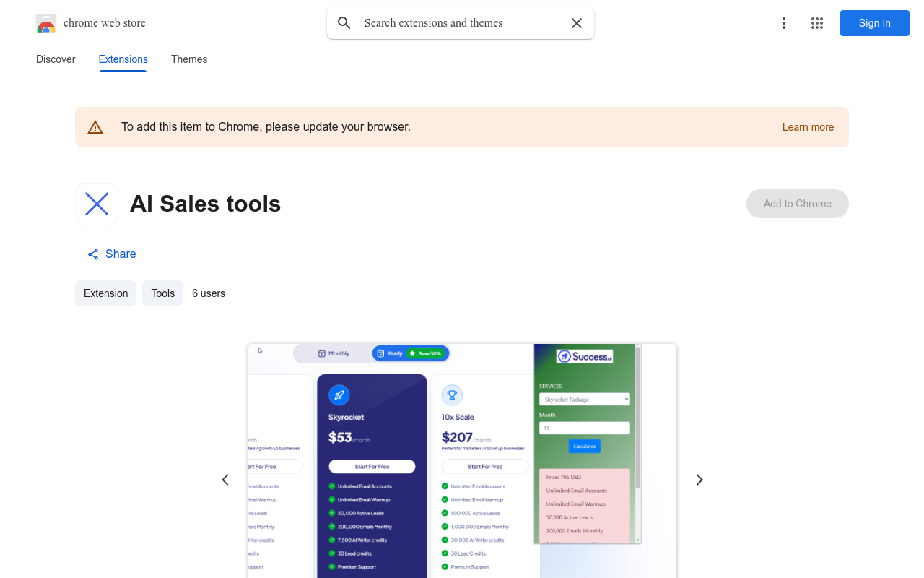The width and height of the screenshot is (924, 578).
Task: Open the Google apps grid
Action: coord(817,23)
